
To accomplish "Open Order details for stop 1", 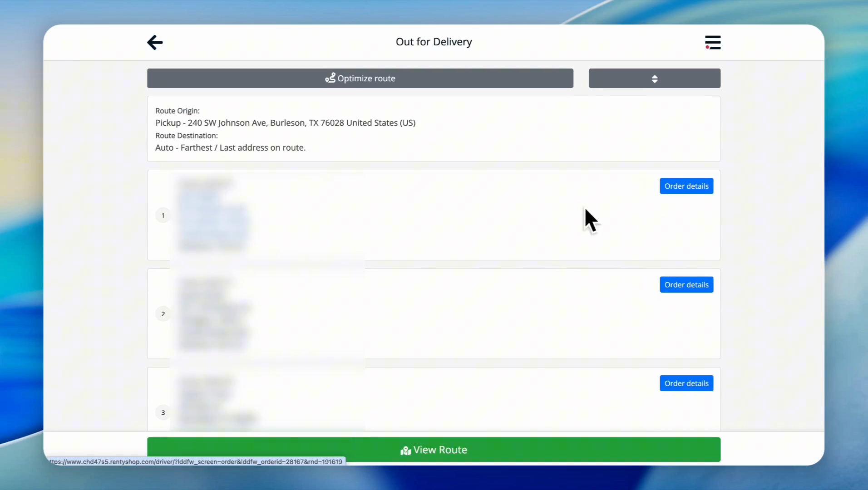I will [x=686, y=186].
